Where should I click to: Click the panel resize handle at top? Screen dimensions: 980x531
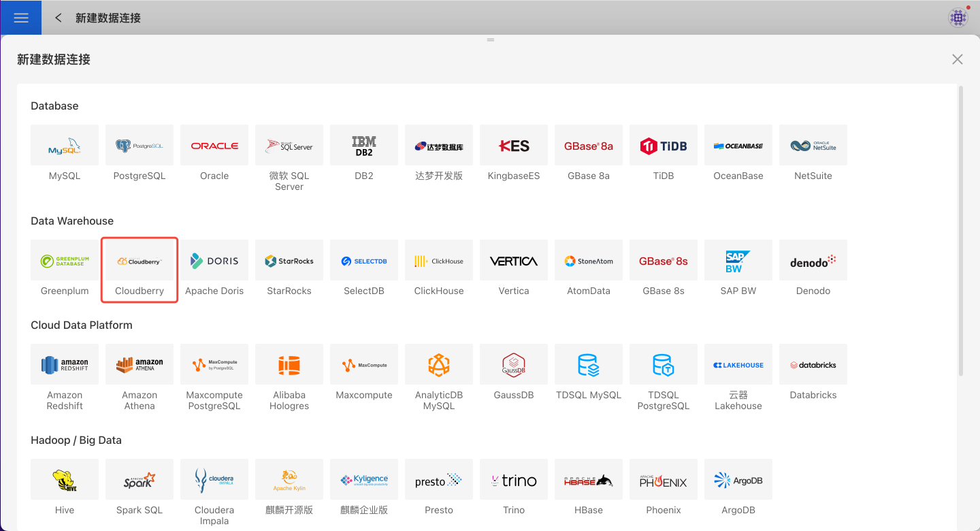(490, 40)
